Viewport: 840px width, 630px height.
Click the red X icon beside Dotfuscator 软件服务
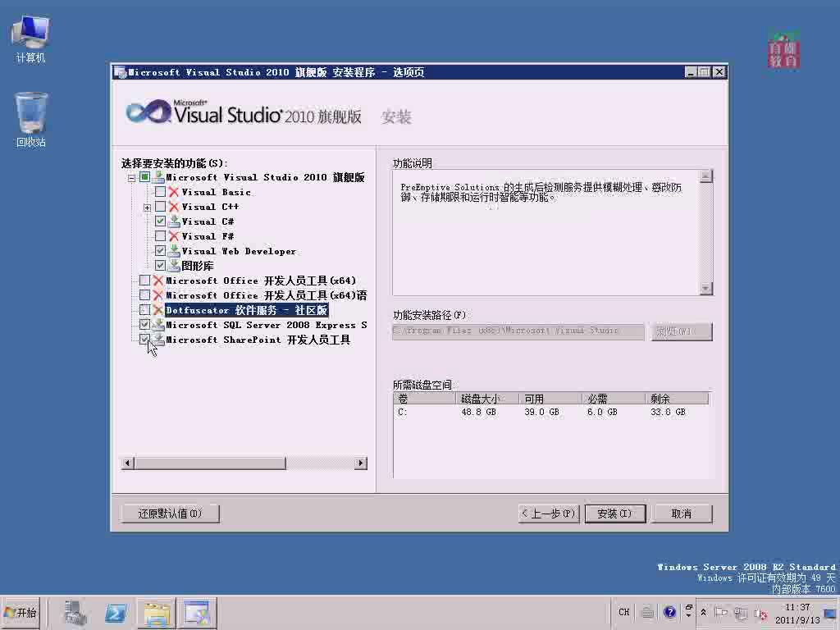(157, 310)
